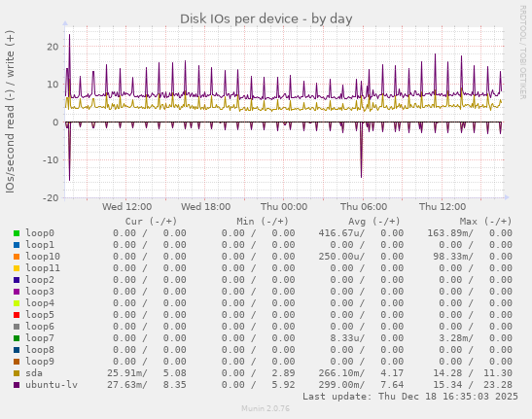
Task: Select the loop3 legend label
Action: 40,291
